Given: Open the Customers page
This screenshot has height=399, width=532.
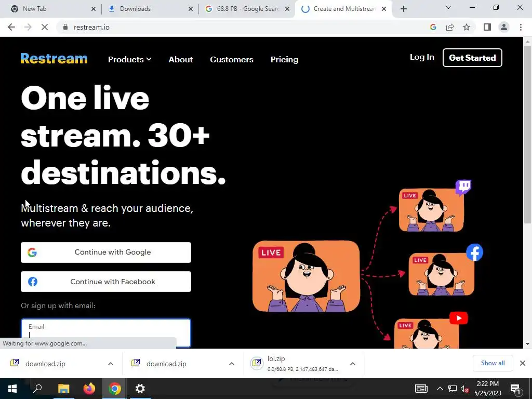Looking at the screenshot, I should point(232,59).
